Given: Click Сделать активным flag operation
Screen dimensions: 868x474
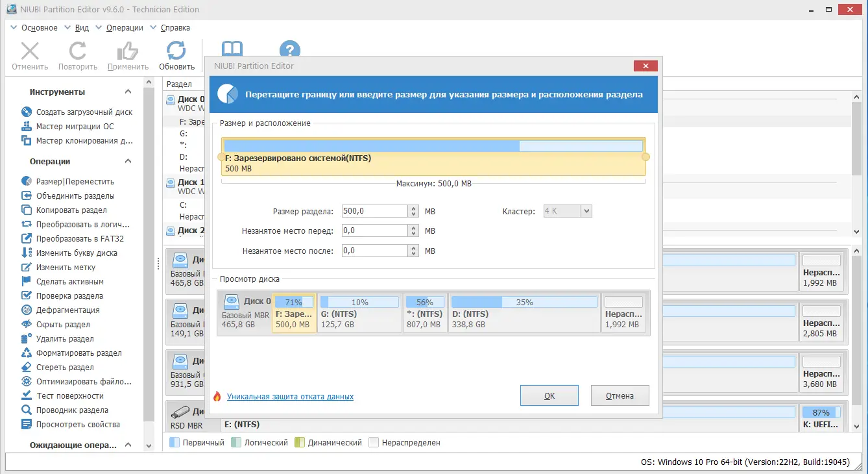Looking at the screenshot, I should (70, 282).
